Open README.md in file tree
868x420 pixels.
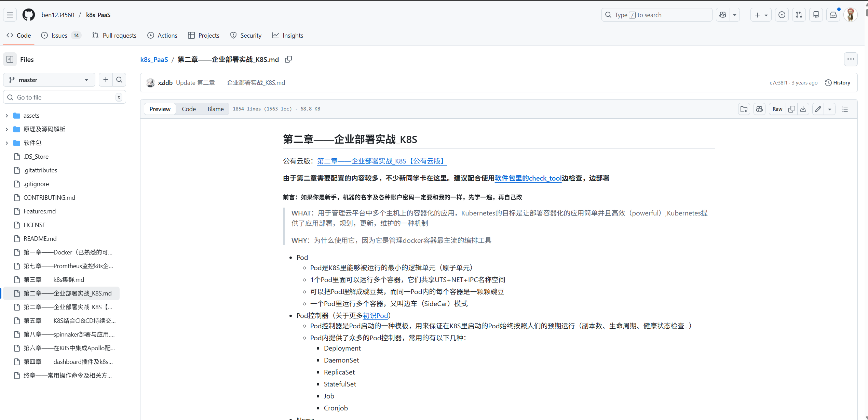point(40,238)
